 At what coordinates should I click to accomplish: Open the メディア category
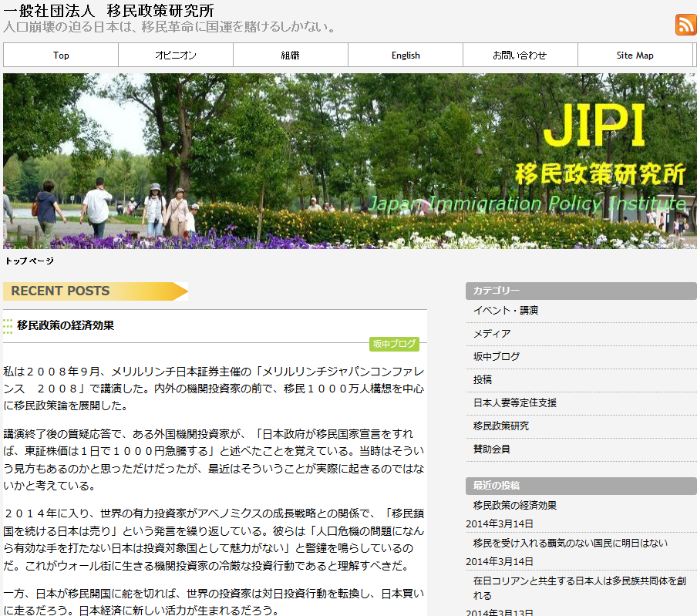492,333
